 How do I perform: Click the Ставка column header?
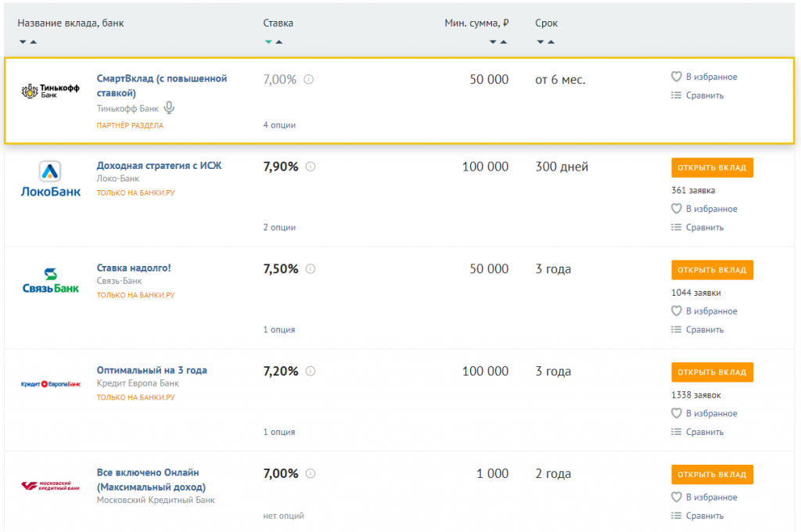point(278,23)
